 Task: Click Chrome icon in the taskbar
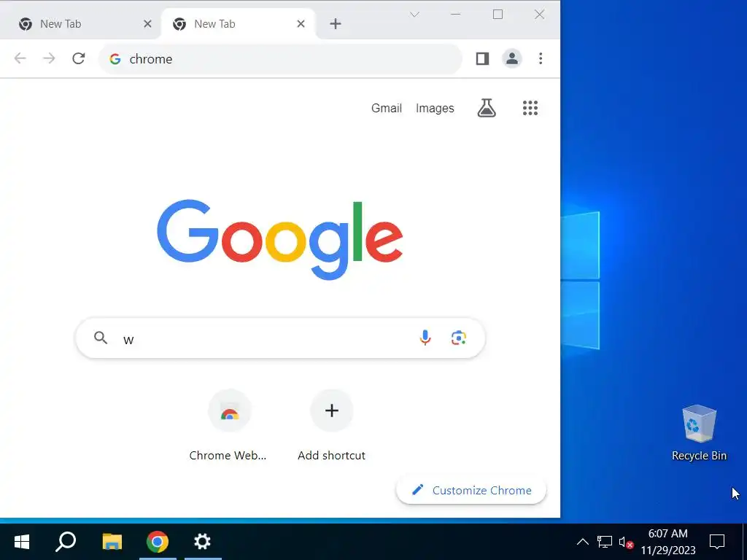tap(158, 542)
